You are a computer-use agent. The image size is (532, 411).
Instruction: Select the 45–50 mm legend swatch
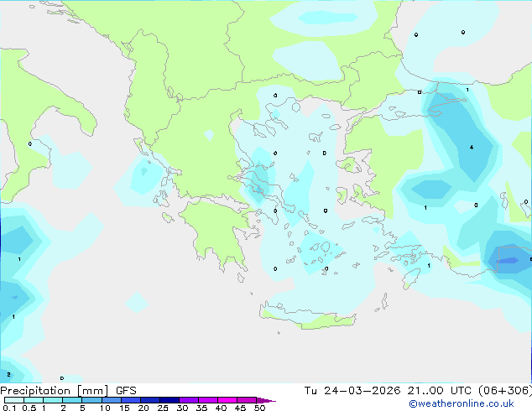tap(247, 400)
